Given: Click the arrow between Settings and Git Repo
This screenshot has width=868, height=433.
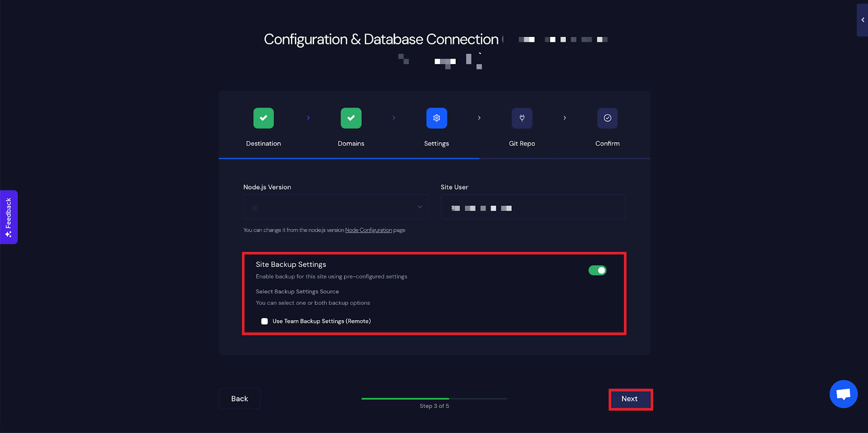Looking at the screenshot, I should pyautogui.click(x=479, y=118).
